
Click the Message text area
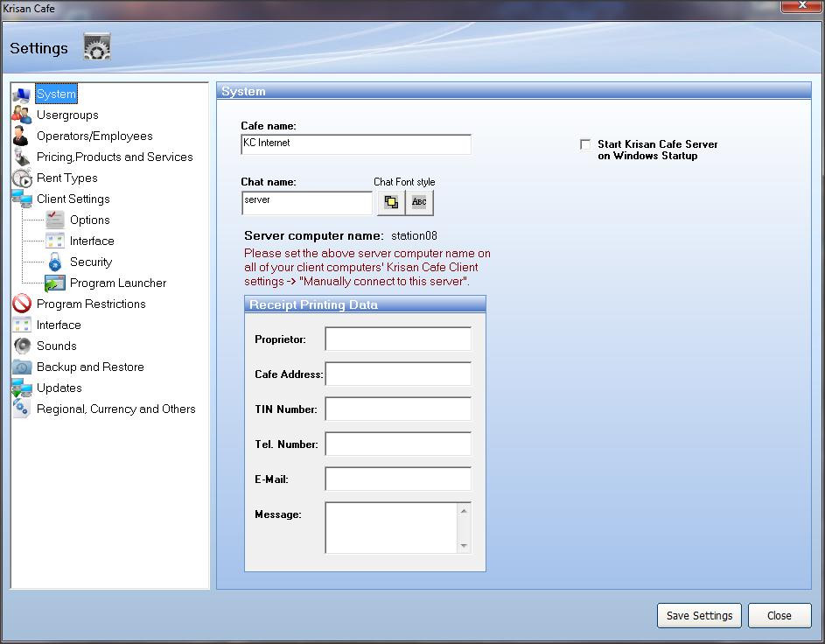tap(393, 528)
